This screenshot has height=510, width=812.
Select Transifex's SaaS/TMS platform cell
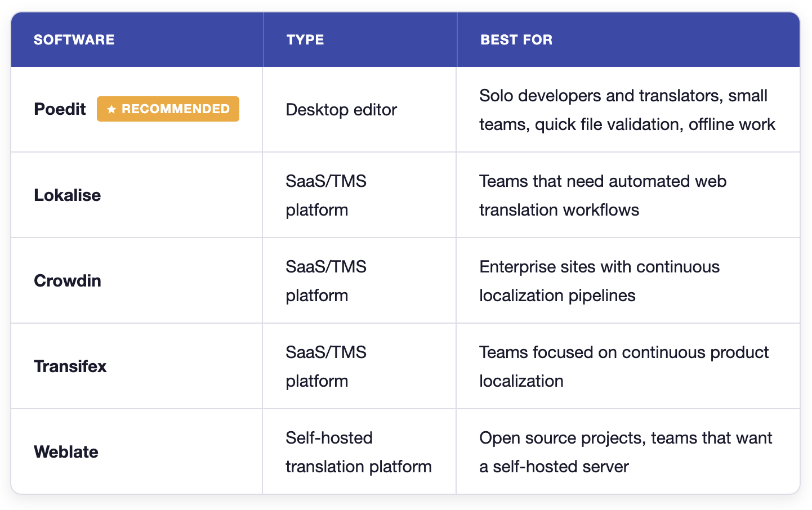click(x=326, y=366)
